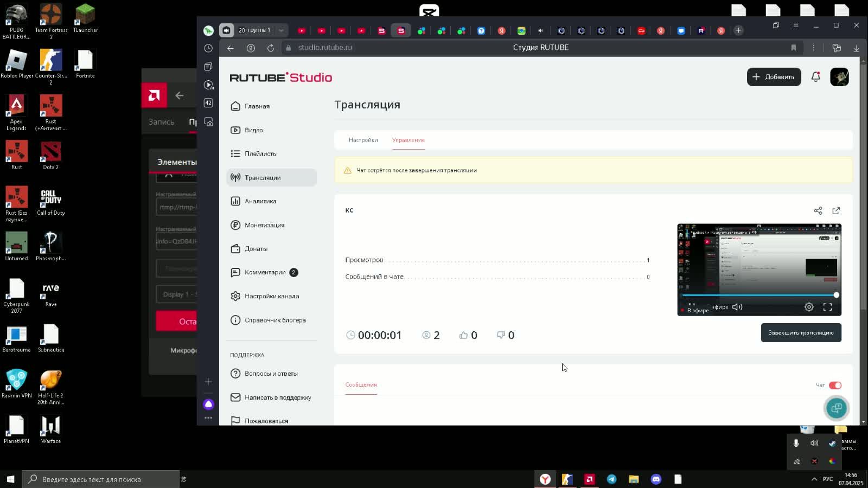Show hidden system tray icons

[814, 479]
